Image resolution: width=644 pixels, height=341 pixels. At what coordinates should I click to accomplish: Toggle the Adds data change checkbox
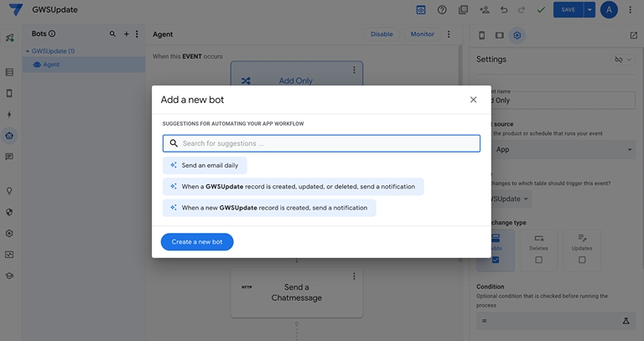pyautogui.click(x=495, y=260)
